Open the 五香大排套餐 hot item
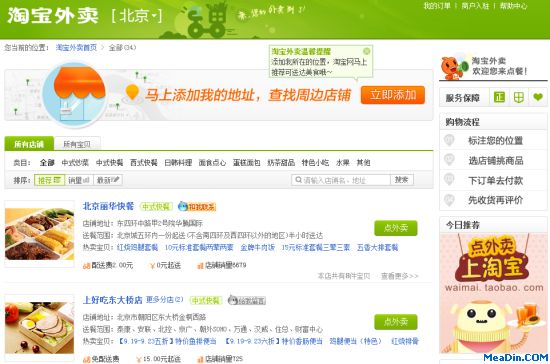 377,247
